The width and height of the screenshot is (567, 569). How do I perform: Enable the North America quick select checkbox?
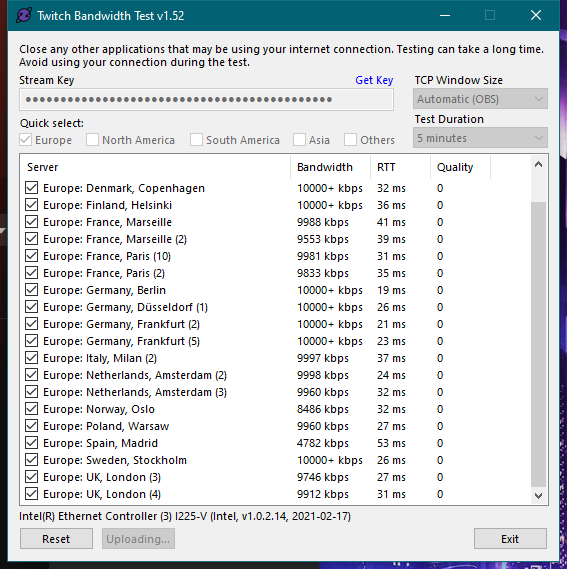(x=92, y=139)
